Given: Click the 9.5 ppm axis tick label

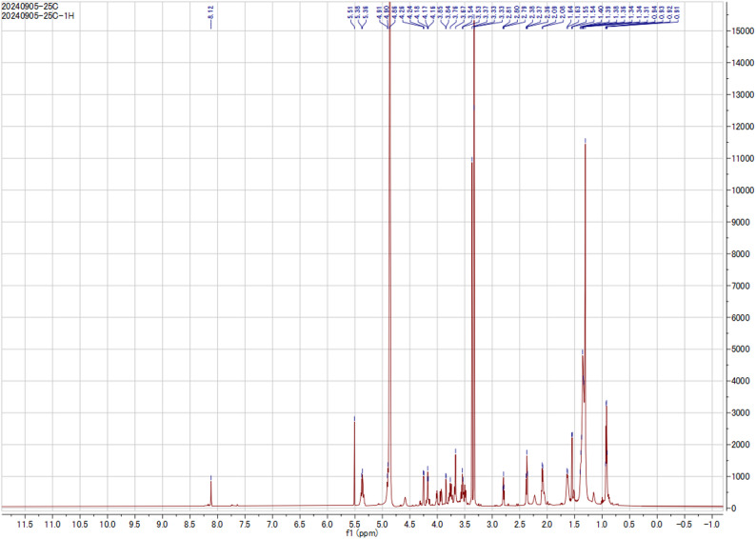Looking at the screenshot, I should (135, 524).
